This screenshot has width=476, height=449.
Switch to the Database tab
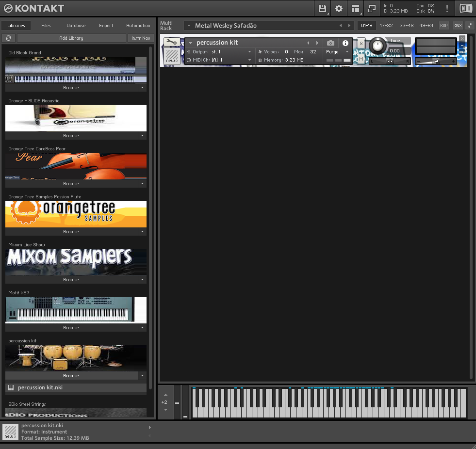point(76,26)
